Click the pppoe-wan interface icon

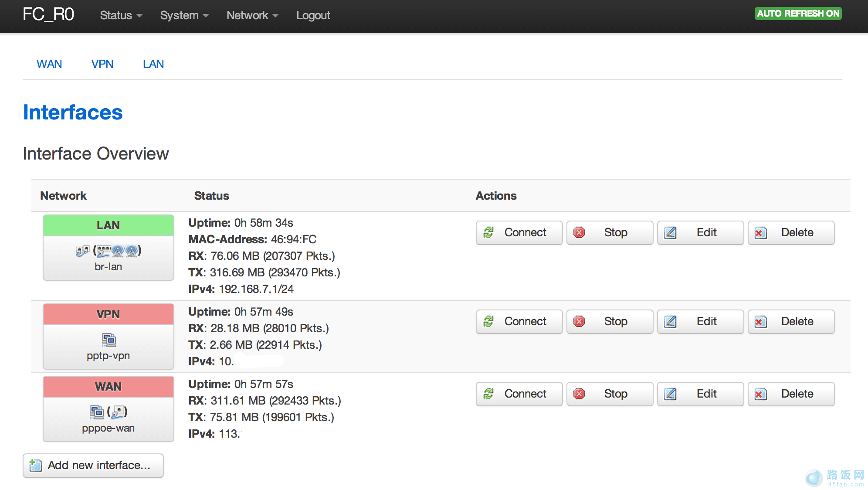(96, 412)
